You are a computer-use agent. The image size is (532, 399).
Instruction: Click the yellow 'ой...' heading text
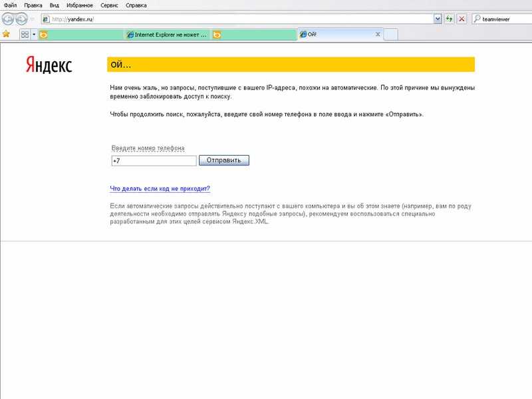[121, 65]
